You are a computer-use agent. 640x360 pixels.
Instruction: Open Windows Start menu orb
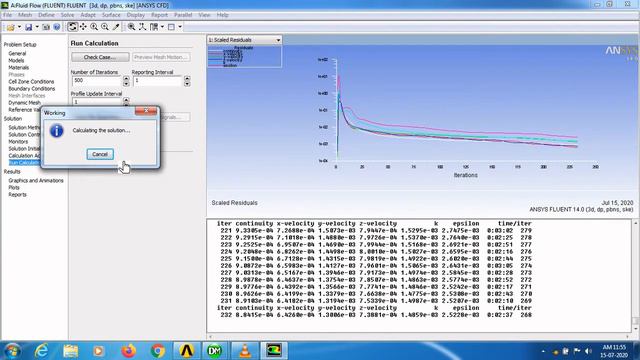click(12, 351)
